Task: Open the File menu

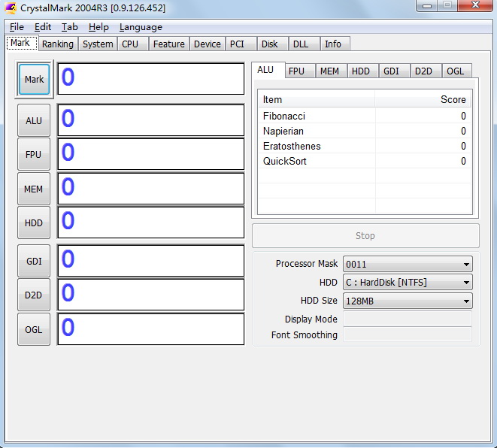Action: [x=17, y=27]
